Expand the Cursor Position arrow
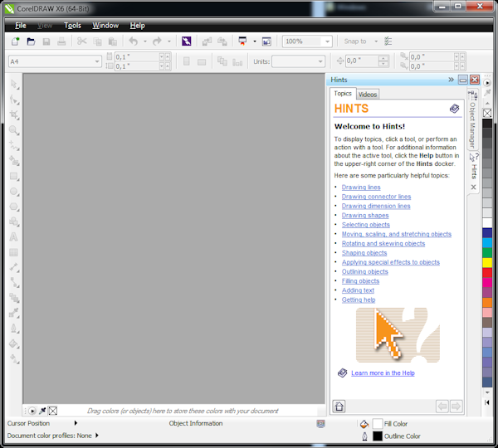Screen dimensions: 498x448 tap(76, 423)
